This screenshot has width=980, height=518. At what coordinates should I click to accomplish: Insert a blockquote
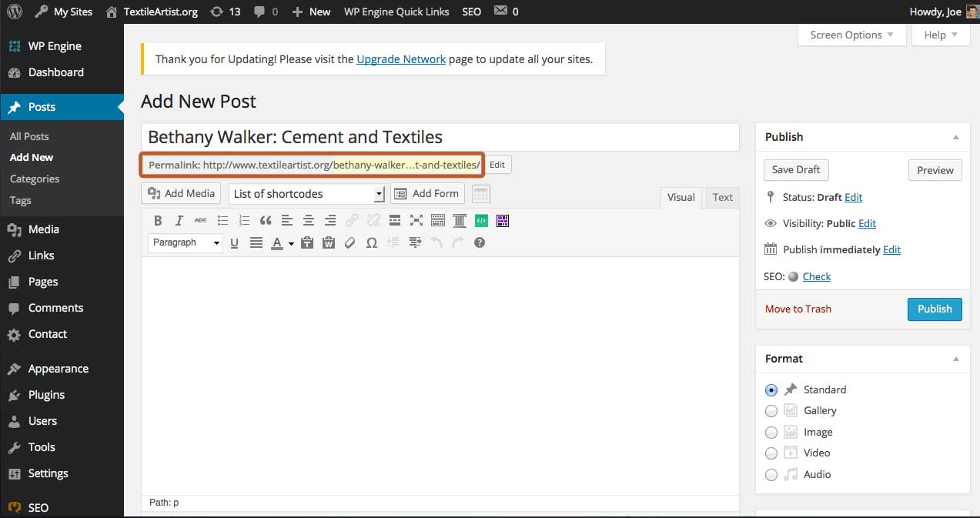[x=266, y=221]
